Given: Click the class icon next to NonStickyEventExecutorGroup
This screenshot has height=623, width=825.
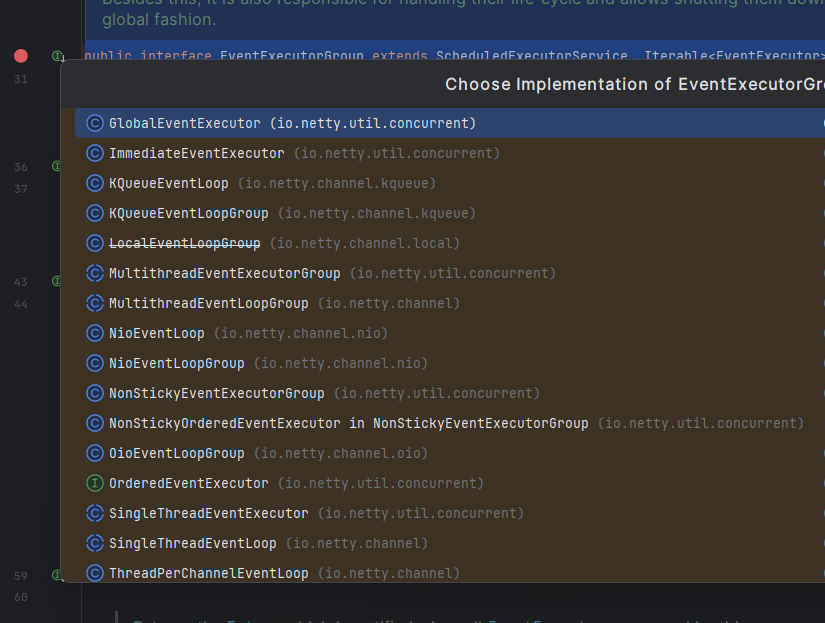Looking at the screenshot, I should pos(95,393).
